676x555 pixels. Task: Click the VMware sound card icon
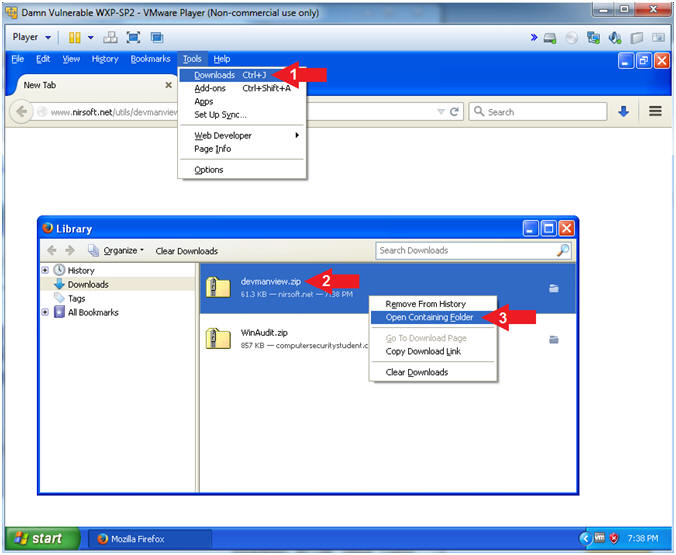[615, 38]
